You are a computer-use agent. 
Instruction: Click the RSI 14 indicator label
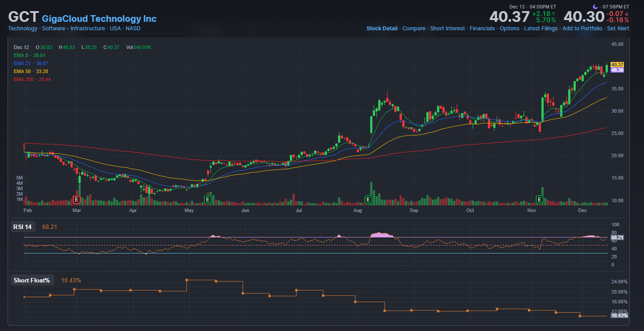coord(23,227)
